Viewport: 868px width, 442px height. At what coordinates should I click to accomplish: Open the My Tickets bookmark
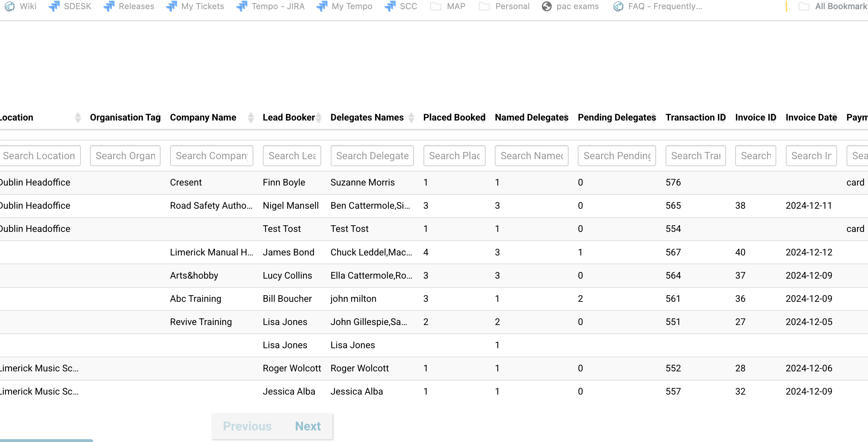pos(195,6)
